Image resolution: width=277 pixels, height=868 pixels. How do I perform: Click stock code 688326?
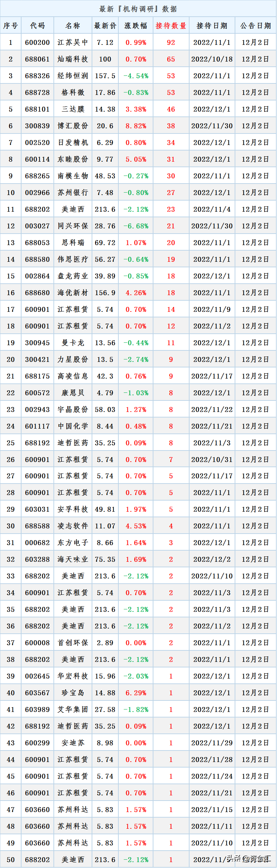37,76
